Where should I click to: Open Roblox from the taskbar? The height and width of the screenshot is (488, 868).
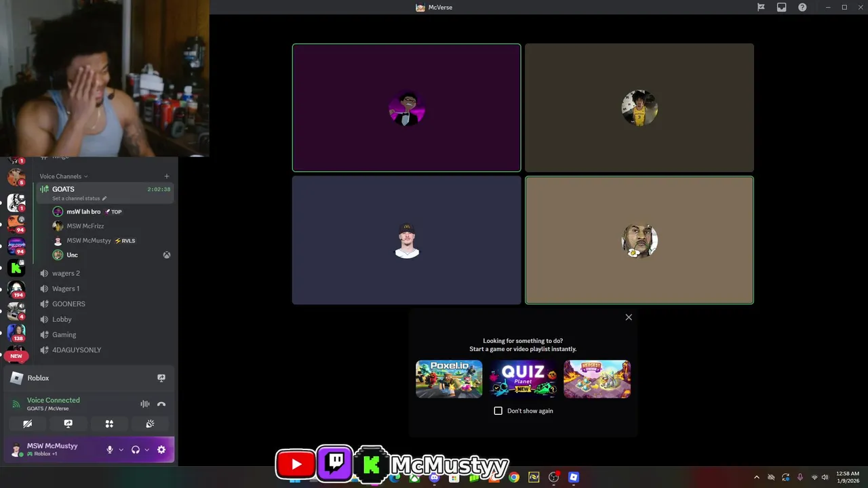point(574,477)
